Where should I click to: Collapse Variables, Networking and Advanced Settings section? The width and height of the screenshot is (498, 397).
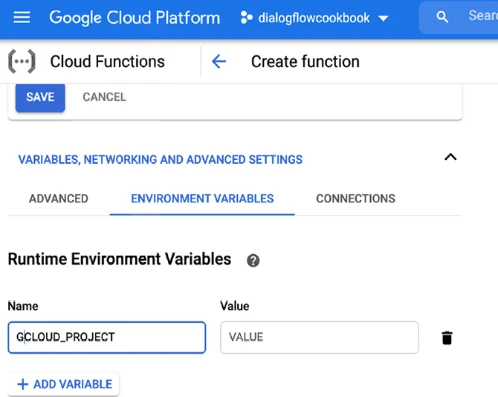450,157
